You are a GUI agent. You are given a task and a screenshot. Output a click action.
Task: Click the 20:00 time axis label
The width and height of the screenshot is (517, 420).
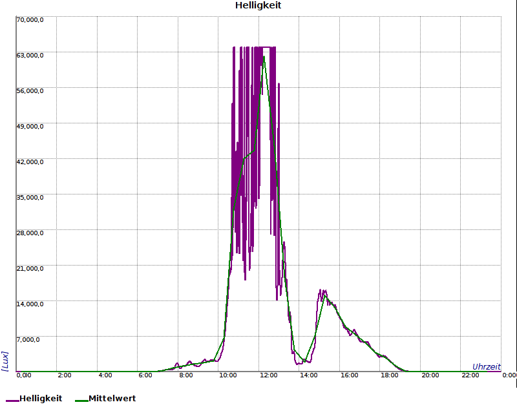[x=430, y=375]
